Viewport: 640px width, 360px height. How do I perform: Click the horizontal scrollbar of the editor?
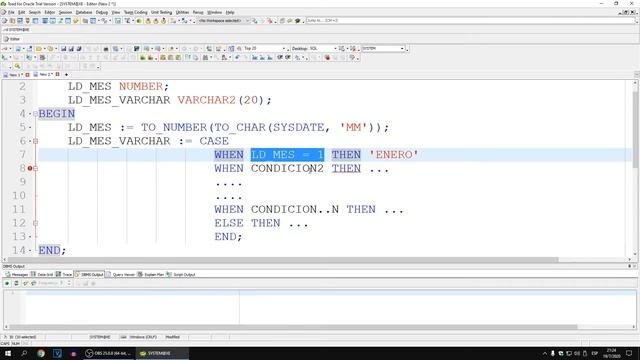coord(283,260)
